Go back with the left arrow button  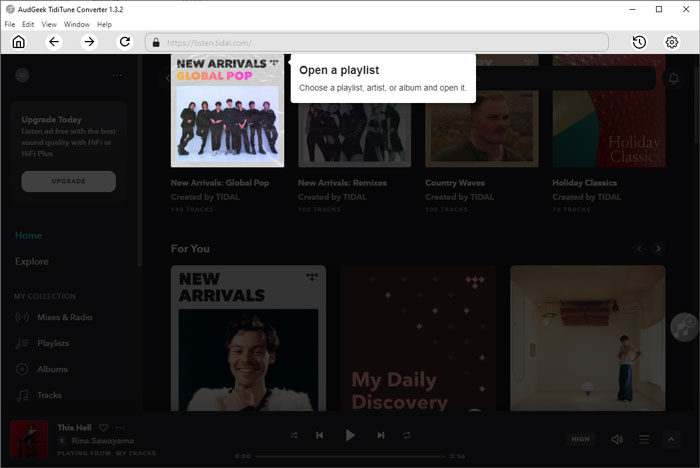click(54, 42)
